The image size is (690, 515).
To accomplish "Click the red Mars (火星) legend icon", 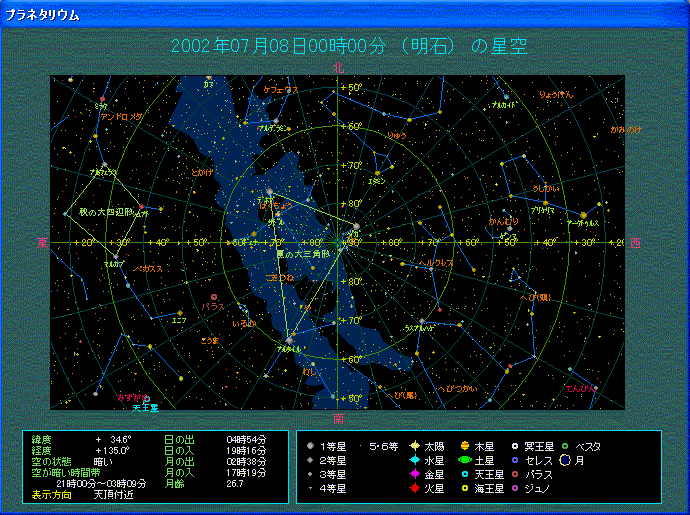I will [414, 489].
